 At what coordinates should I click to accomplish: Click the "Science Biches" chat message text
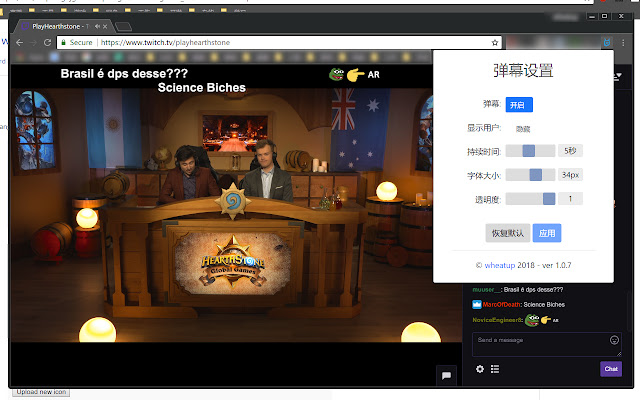coord(544,304)
